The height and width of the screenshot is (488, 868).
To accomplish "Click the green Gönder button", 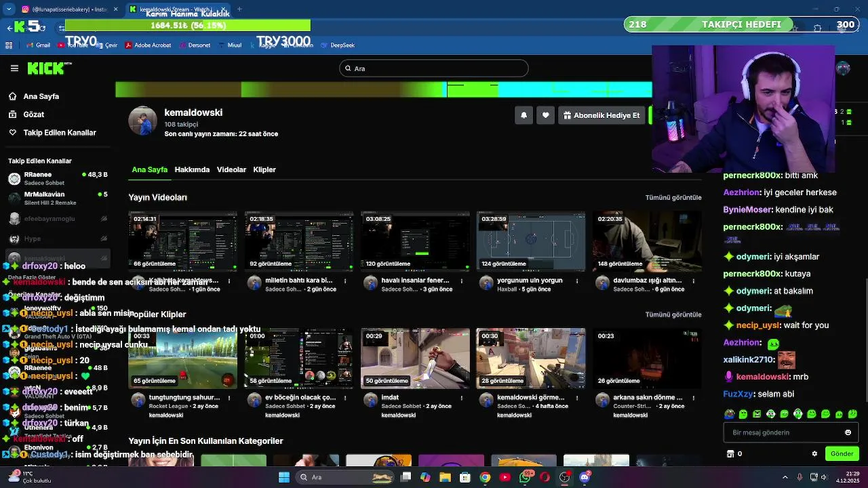I will 842,454.
